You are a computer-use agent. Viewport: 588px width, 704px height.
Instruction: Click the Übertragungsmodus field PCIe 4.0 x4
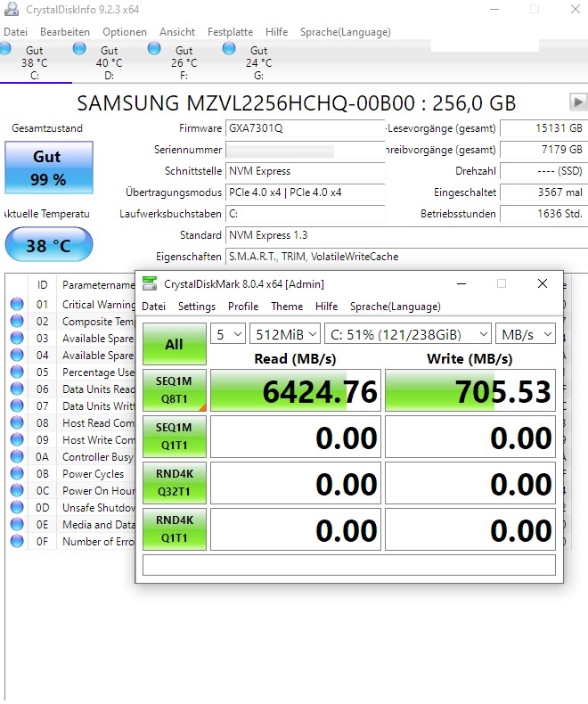click(306, 192)
